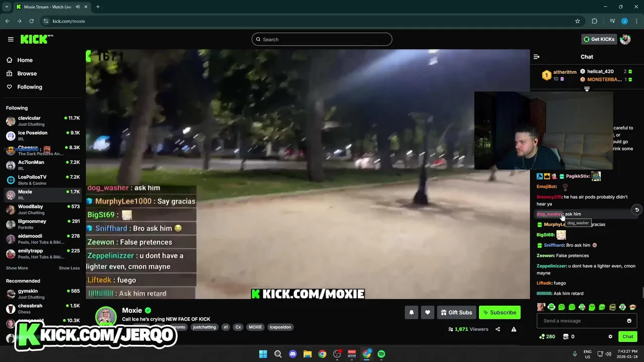Turn on notifications with the bell icon
Viewport: 644px width, 362px height.
[x=411, y=312]
